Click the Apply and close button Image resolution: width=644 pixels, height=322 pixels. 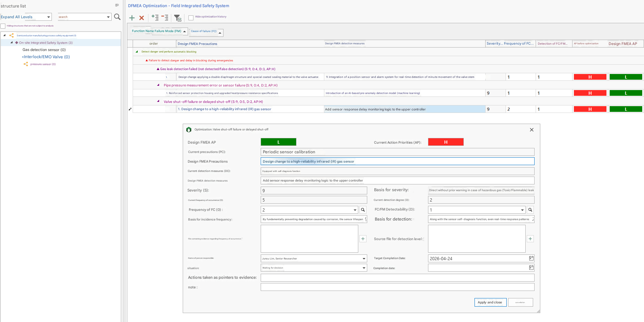(x=490, y=302)
